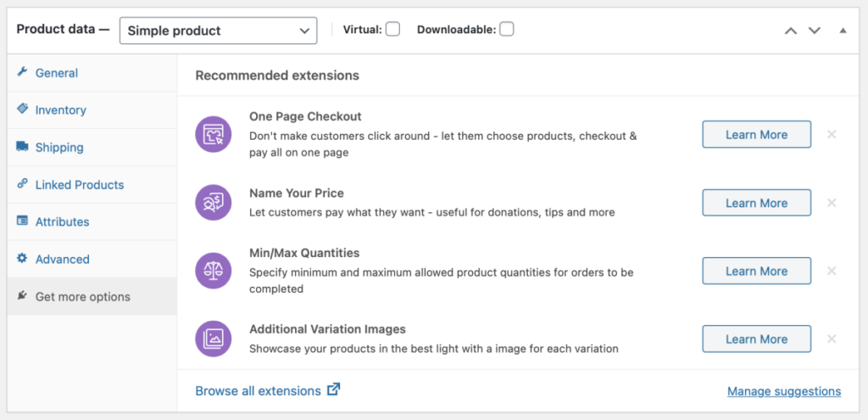868x420 pixels.
Task: Click the list icon beside Attributes
Action: tap(22, 221)
